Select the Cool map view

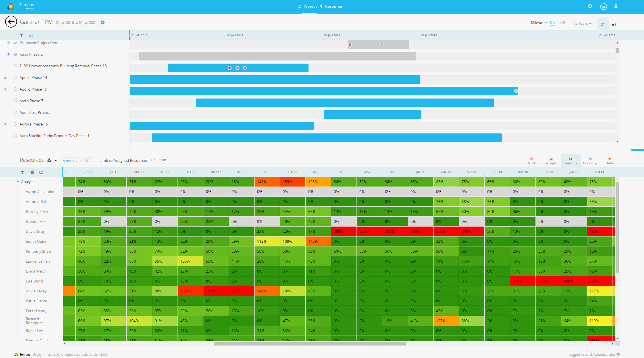[591, 160]
